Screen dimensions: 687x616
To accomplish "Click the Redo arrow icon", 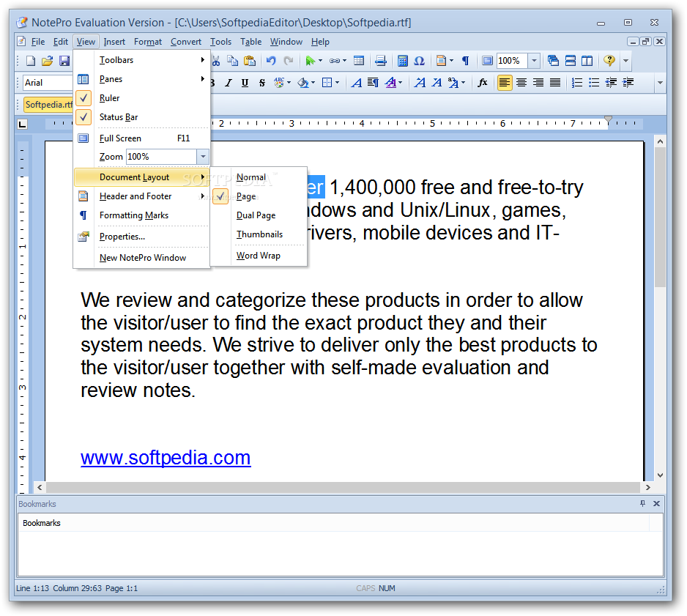I will click(289, 61).
